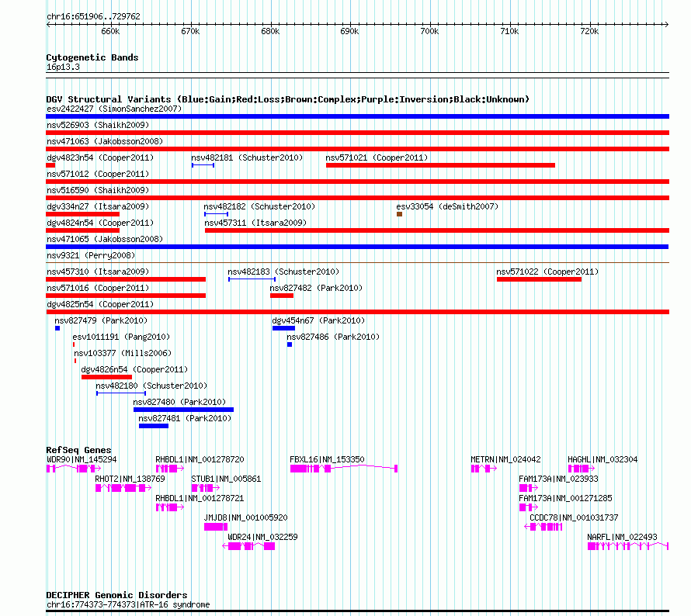Select dgv4825n54 (Cooper2011) label
This screenshot has height=616, width=691.
[100, 304]
